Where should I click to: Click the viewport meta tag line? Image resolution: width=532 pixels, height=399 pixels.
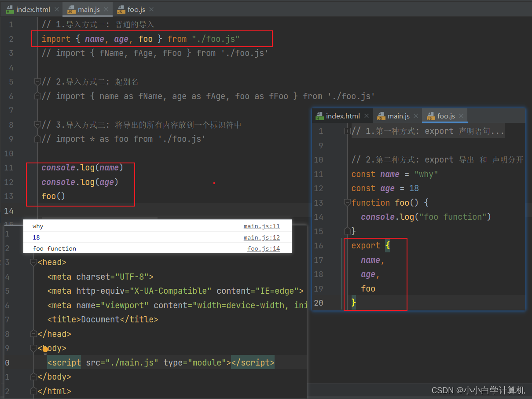[x=177, y=305]
